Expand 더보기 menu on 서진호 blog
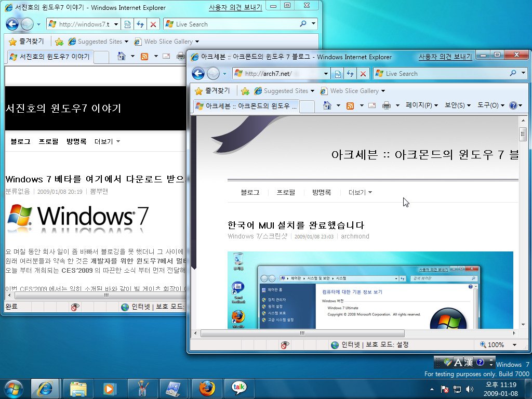 (107, 141)
